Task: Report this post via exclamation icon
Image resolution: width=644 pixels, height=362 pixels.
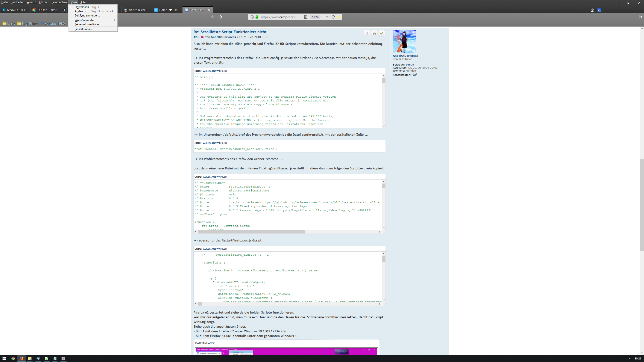Action: click(x=367, y=33)
